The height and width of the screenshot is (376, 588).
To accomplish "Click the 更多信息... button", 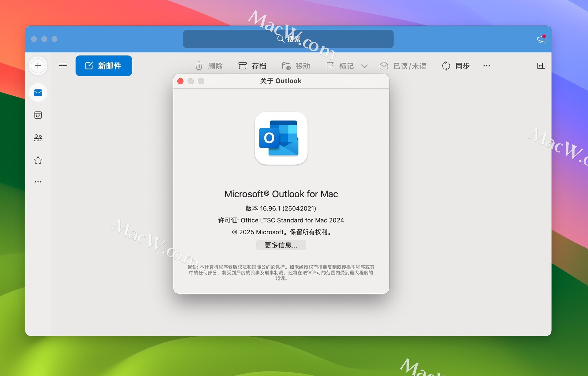I will point(281,245).
